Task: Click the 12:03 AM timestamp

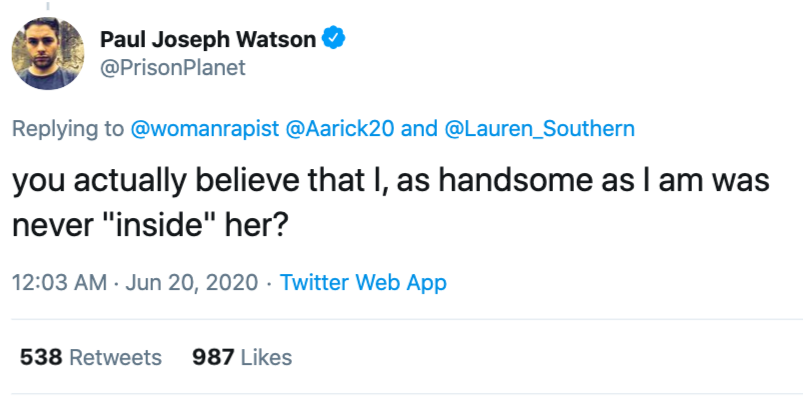Action: [x=59, y=282]
